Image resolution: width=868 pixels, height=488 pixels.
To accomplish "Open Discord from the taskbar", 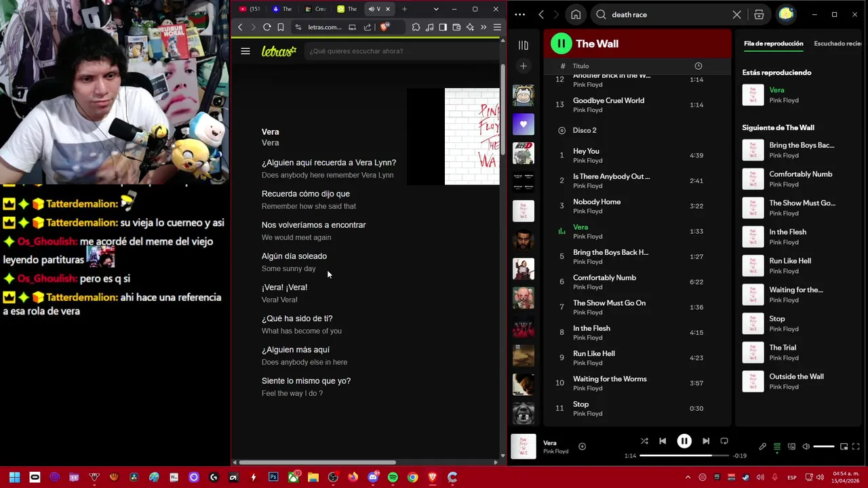I will [373, 478].
